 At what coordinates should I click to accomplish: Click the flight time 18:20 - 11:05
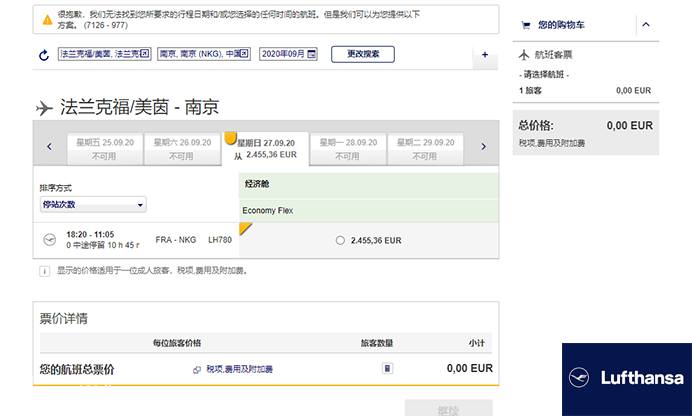point(90,234)
